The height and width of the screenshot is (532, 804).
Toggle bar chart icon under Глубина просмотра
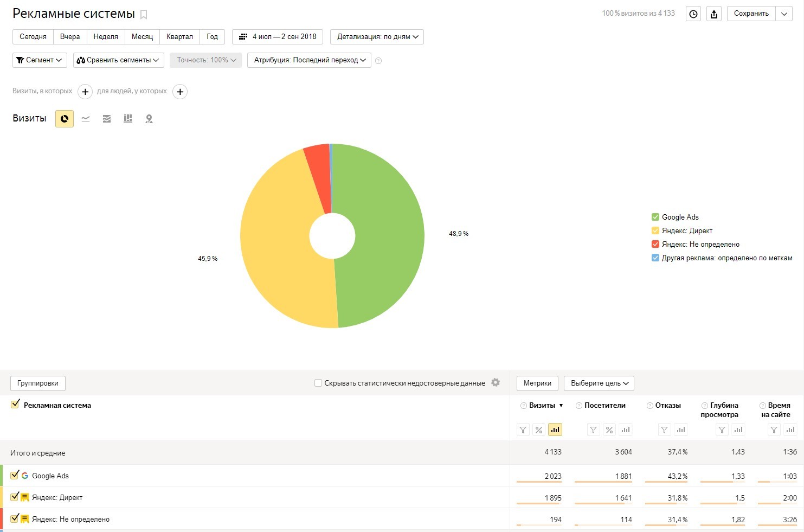738,430
